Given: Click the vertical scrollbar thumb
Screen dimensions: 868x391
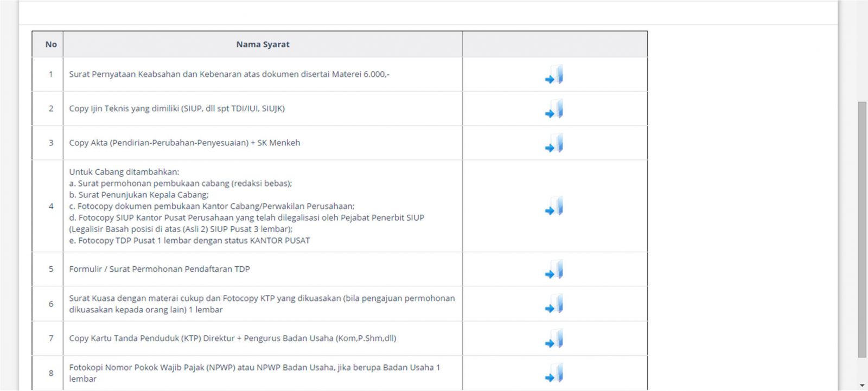Looking at the screenshot, I should coord(862,229).
